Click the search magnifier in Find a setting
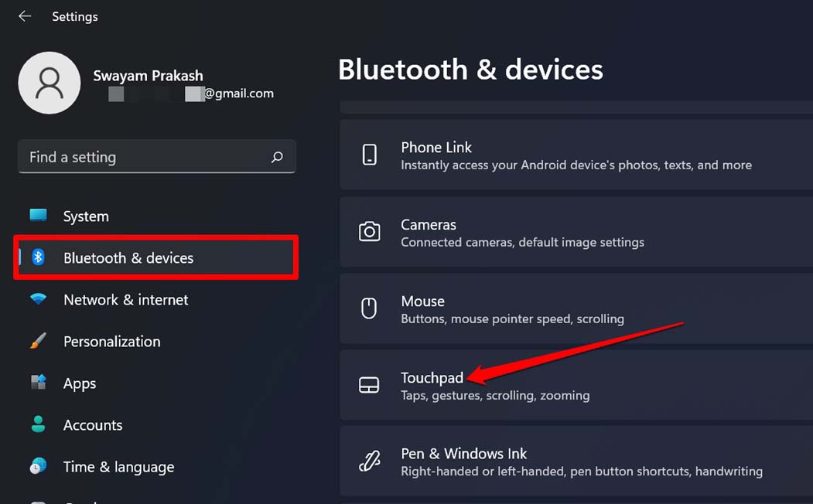Image resolution: width=813 pixels, height=504 pixels. (277, 157)
